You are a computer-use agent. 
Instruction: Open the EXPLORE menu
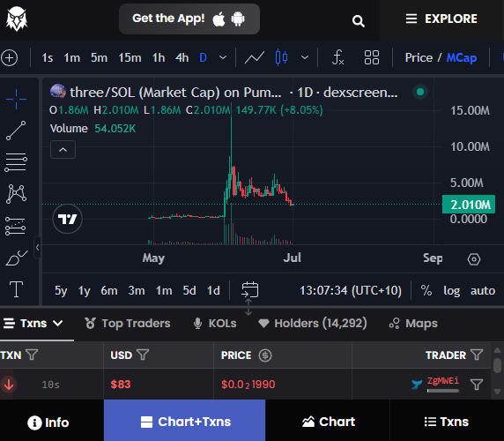442,19
